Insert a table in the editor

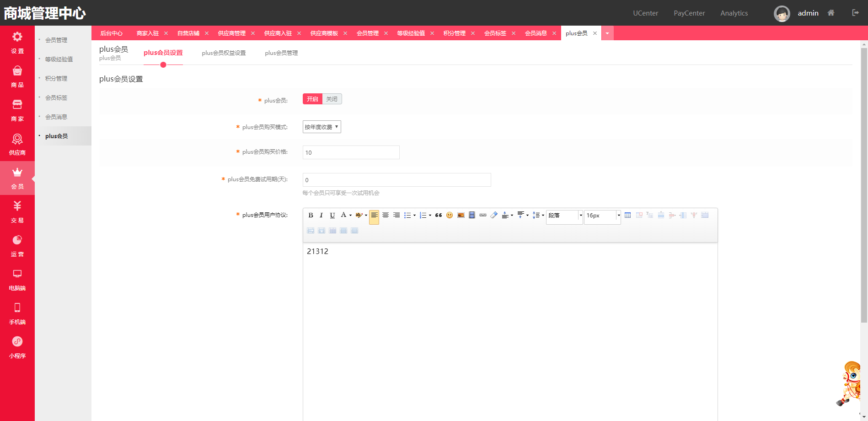627,215
